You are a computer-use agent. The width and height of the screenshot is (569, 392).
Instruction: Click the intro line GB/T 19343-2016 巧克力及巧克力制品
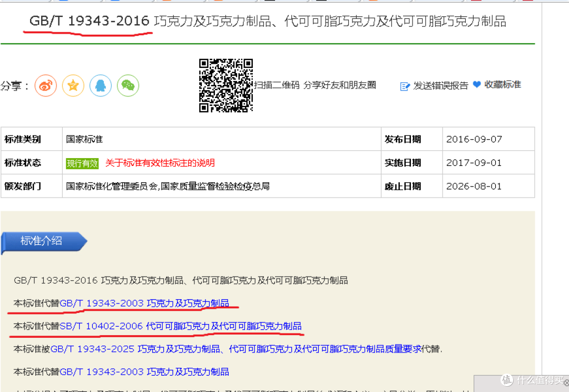pos(181,280)
